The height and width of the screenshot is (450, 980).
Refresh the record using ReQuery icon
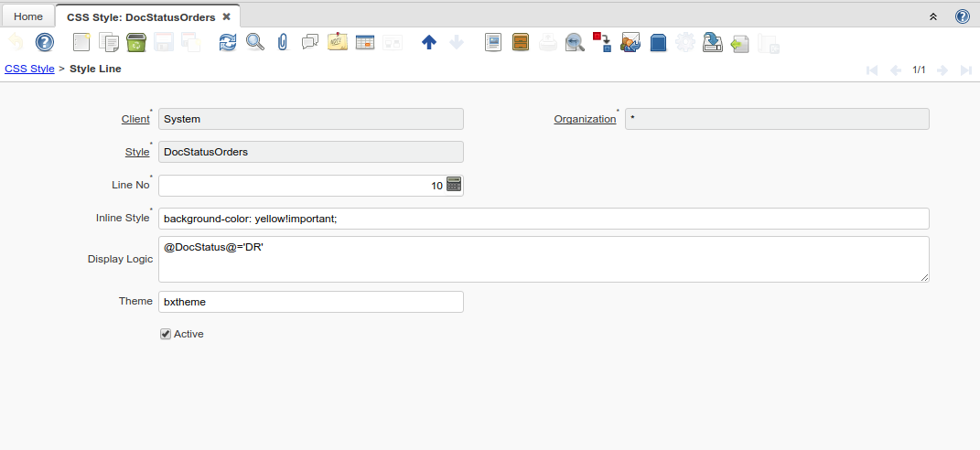click(x=228, y=42)
